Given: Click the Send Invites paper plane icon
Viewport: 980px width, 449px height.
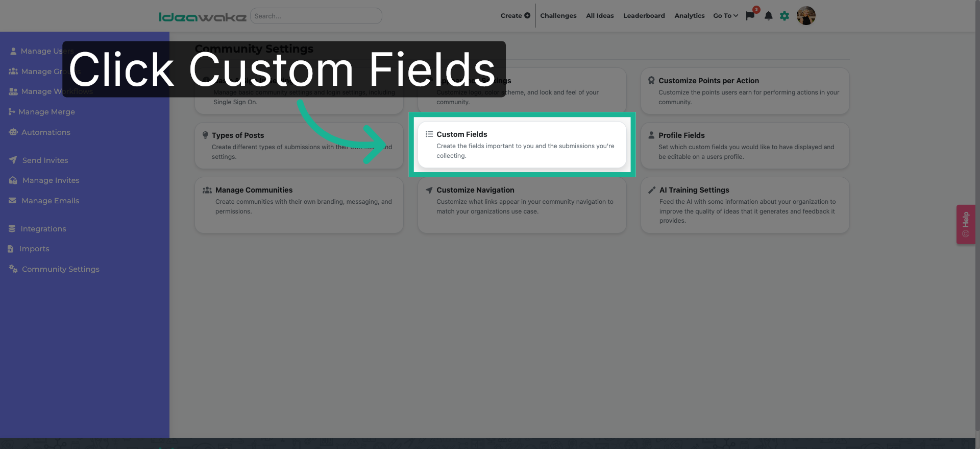Looking at the screenshot, I should coord(13,160).
